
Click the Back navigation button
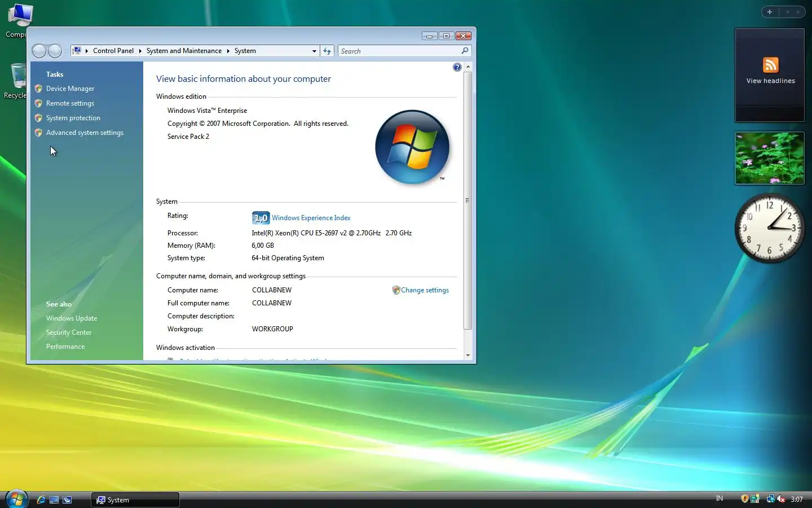click(x=39, y=51)
